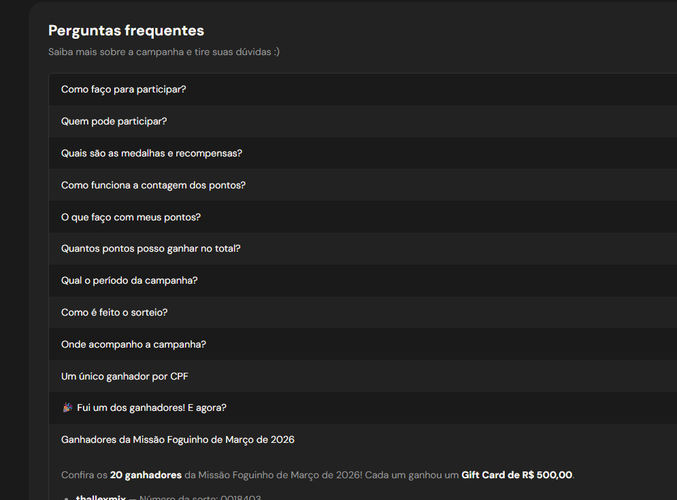The height and width of the screenshot is (500, 677).
Task: Expand 'Como funciona a contagem dos pontos?'
Action: point(363,185)
